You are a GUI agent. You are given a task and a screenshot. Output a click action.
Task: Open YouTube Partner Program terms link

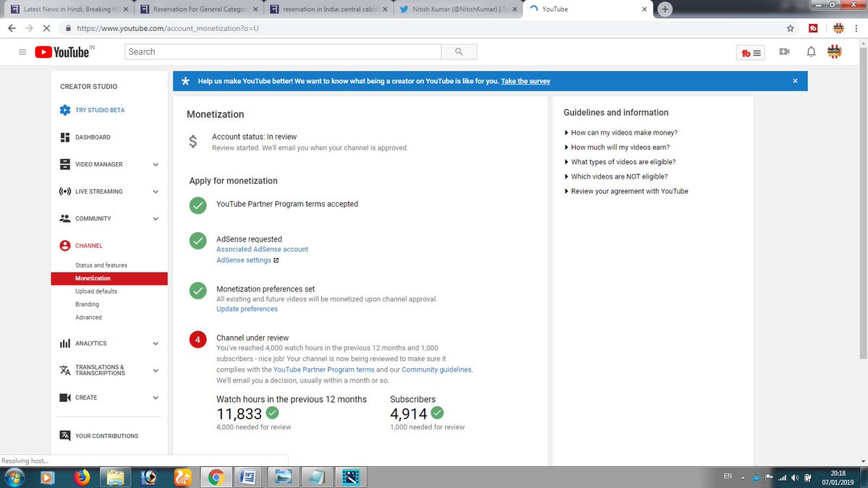coord(324,369)
